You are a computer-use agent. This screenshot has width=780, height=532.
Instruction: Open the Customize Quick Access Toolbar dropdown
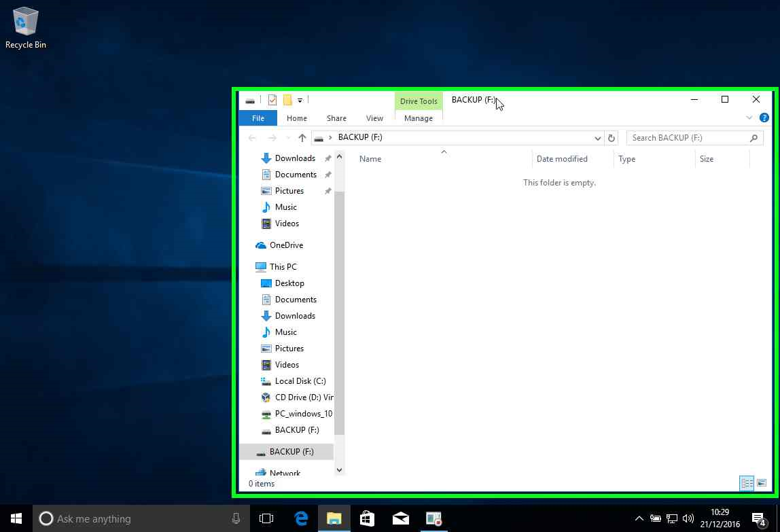[300, 101]
